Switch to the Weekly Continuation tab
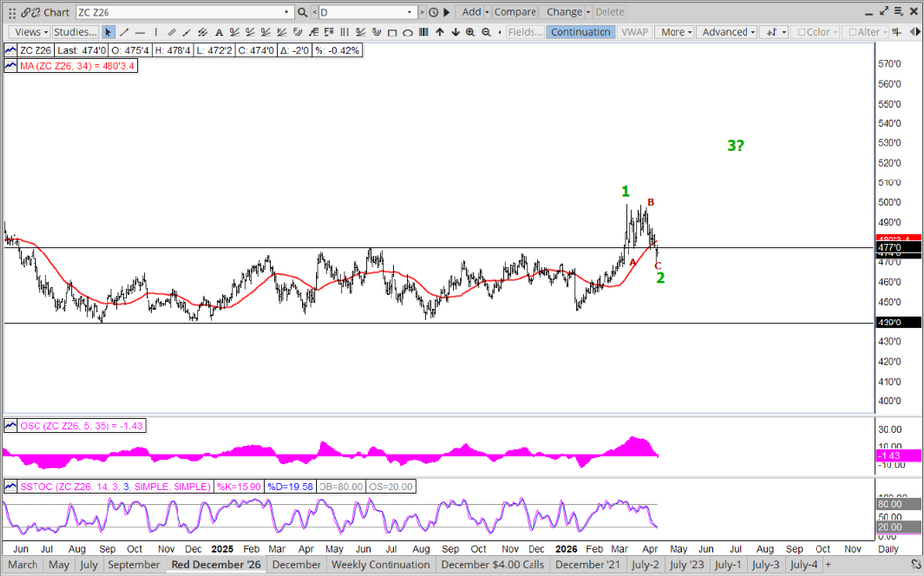 click(x=381, y=565)
